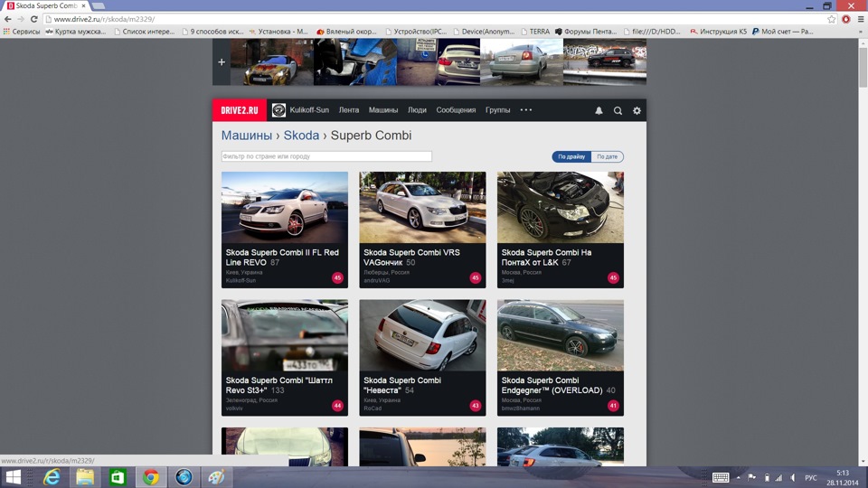This screenshot has width=868, height=488.
Task: Open Люди menu item
Action: tap(417, 110)
